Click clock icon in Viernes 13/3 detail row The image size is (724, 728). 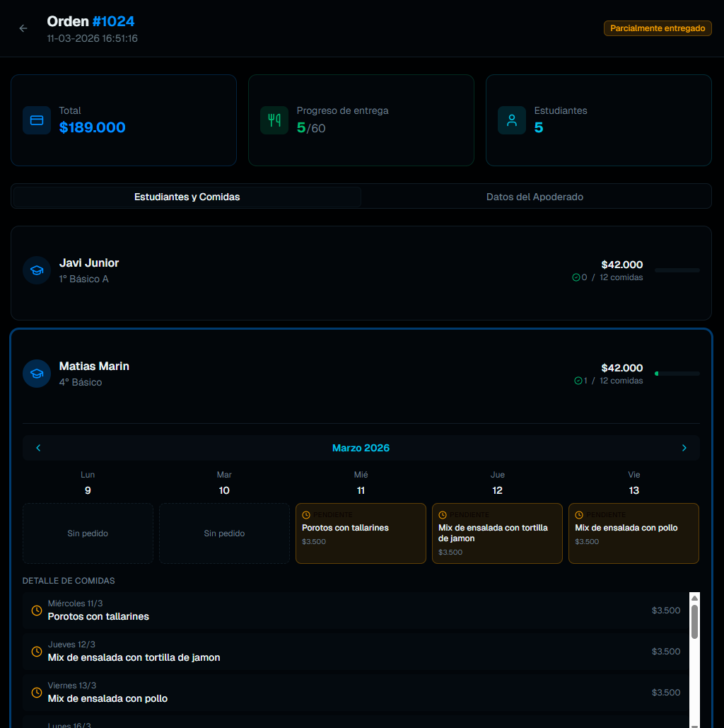pyautogui.click(x=37, y=692)
